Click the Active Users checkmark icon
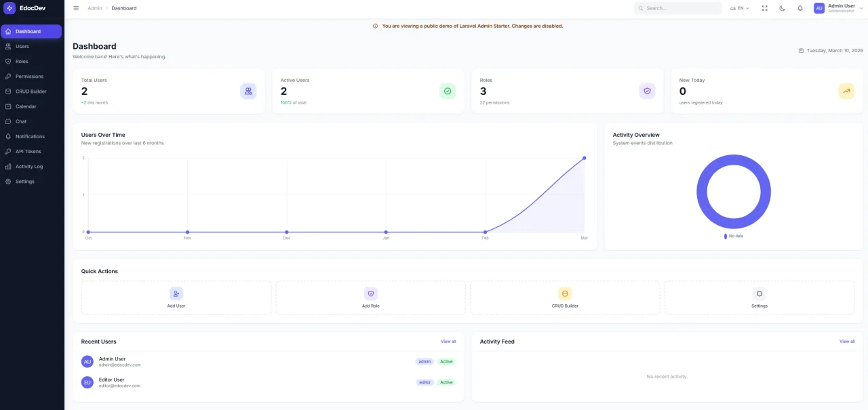The width and height of the screenshot is (868, 410). click(448, 91)
